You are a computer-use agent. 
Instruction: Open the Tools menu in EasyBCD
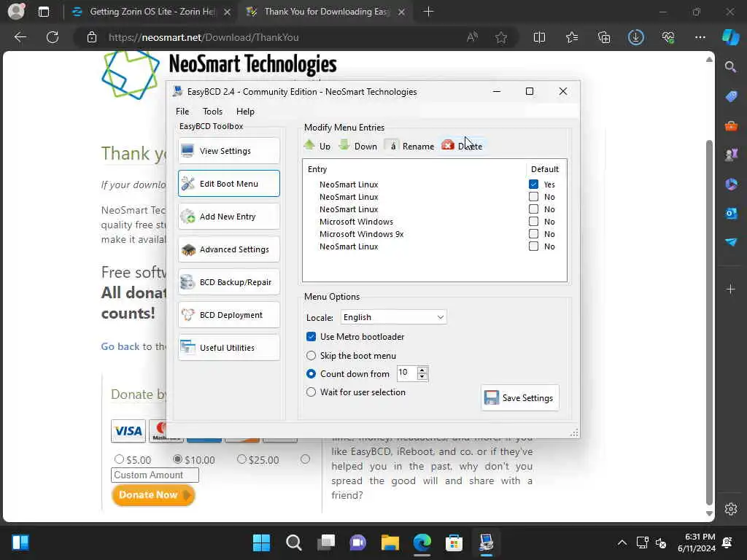[x=212, y=112]
